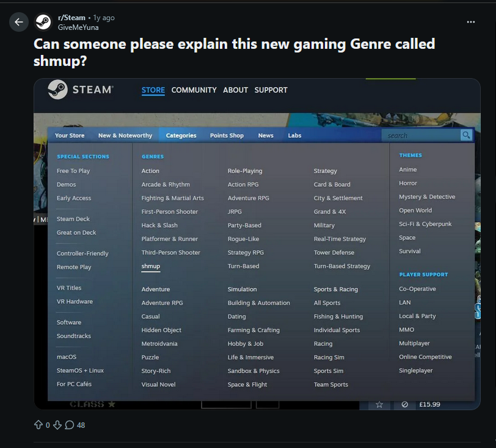Click the wishlist star icon near price
Screen dimensions: 496x448
tap(379, 405)
